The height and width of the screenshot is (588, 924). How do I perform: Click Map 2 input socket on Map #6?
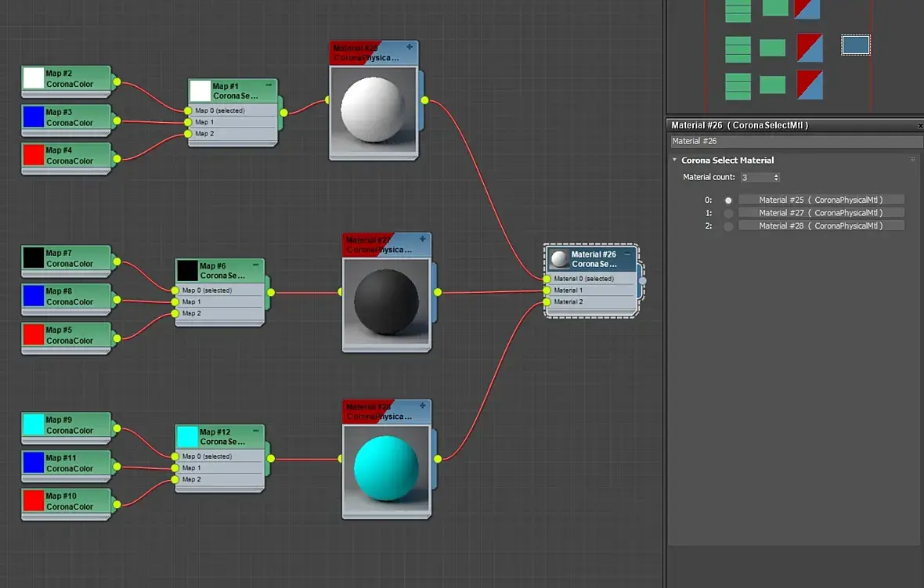(x=175, y=313)
